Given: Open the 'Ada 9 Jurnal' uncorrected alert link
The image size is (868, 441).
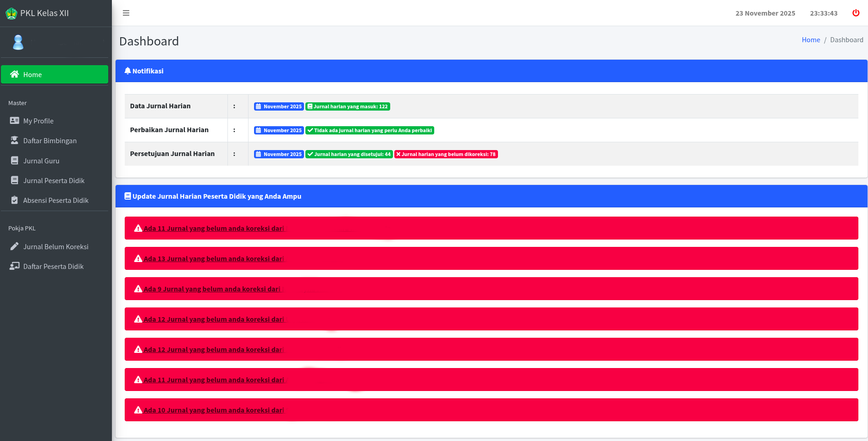Looking at the screenshot, I should pos(212,289).
